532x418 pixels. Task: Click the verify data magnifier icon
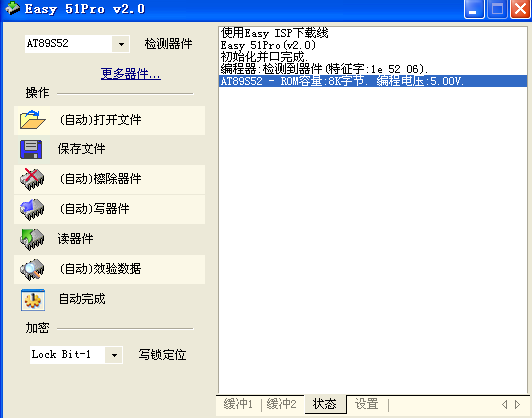[32, 269]
